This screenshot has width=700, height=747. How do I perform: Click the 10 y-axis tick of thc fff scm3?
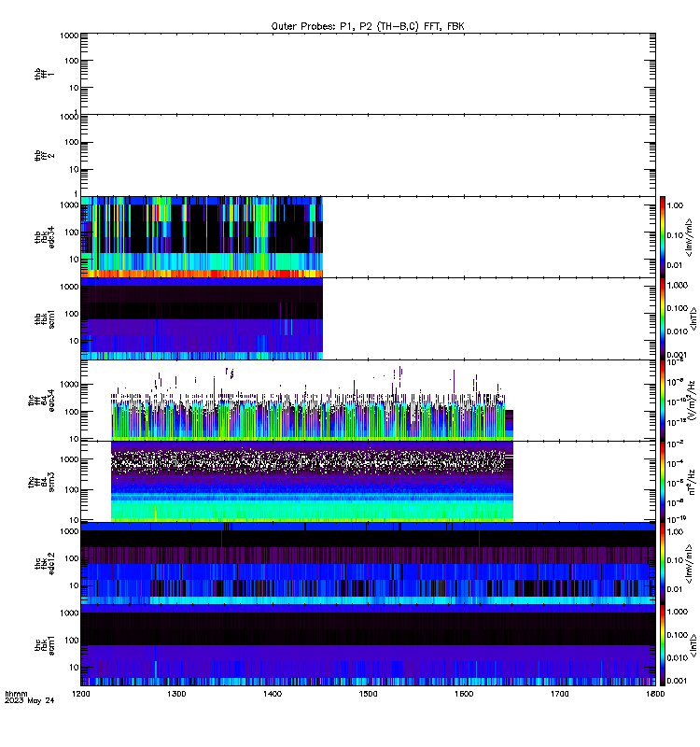[74, 520]
